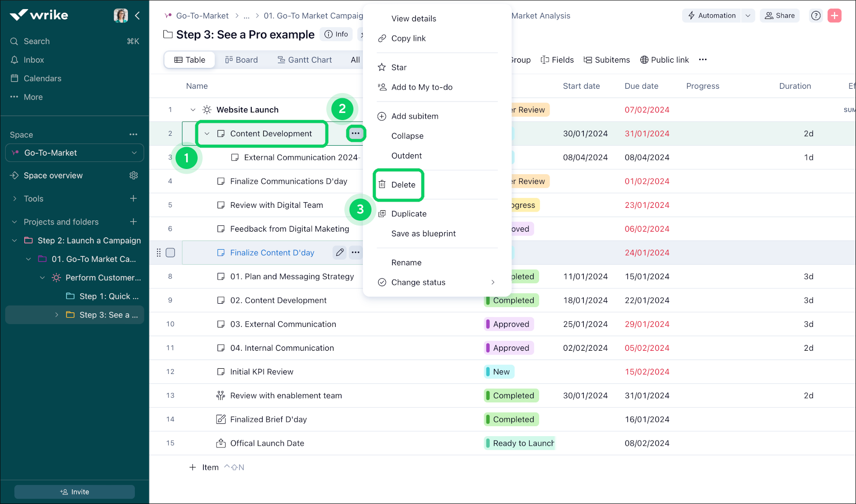Click the pink plus icon top right

(x=835, y=15)
